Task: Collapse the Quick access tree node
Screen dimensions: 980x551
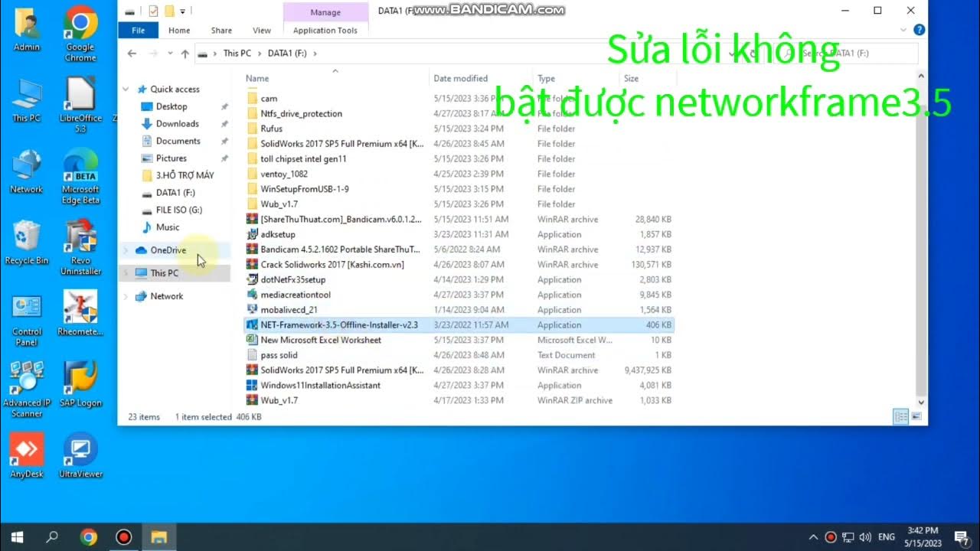Action: click(x=126, y=90)
